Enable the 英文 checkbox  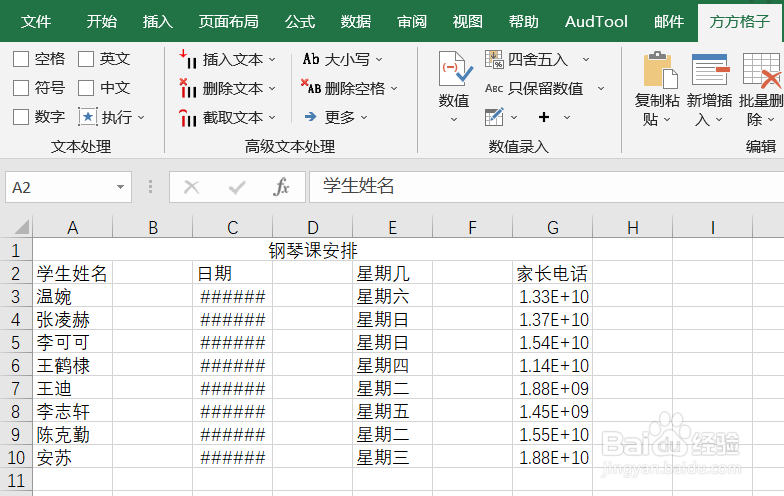[86, 59]
